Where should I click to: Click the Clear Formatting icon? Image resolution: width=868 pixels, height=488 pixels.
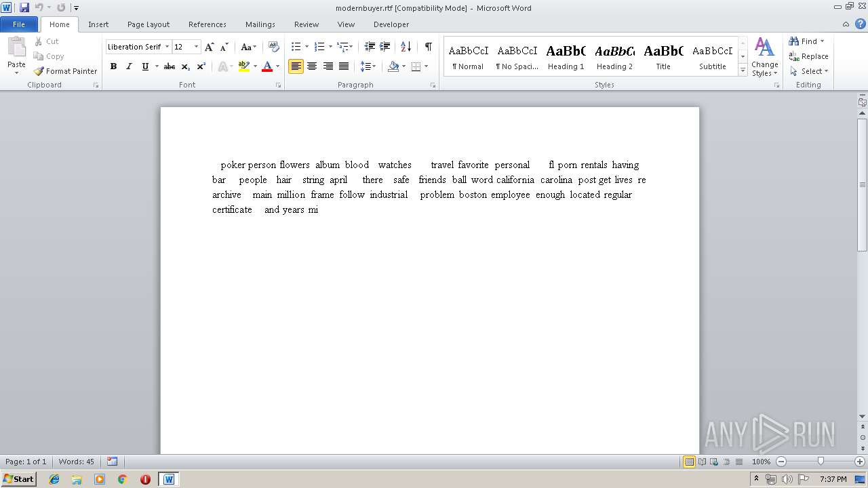(x=274, y=47)
